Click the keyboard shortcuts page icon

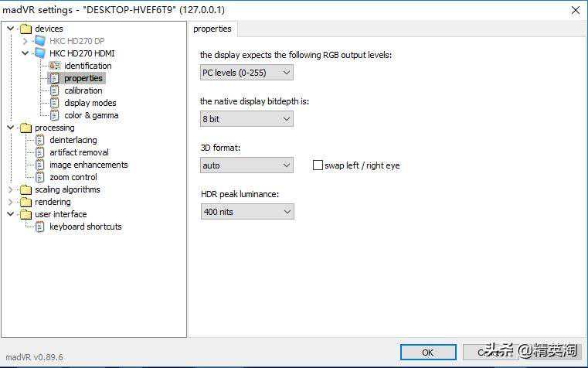pyautogui.click(x=40, y=227)
